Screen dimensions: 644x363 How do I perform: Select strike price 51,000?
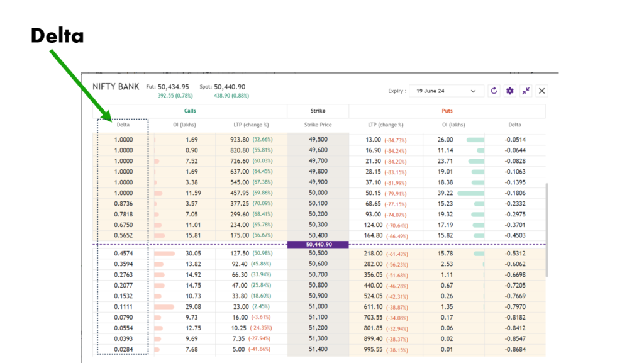click(x=318, y=307)
